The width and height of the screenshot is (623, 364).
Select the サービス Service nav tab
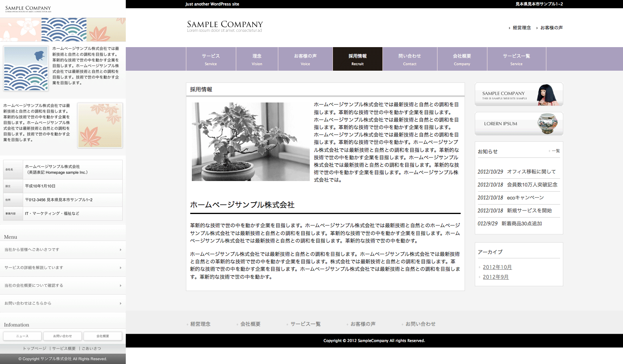click(x=211, y=59)
